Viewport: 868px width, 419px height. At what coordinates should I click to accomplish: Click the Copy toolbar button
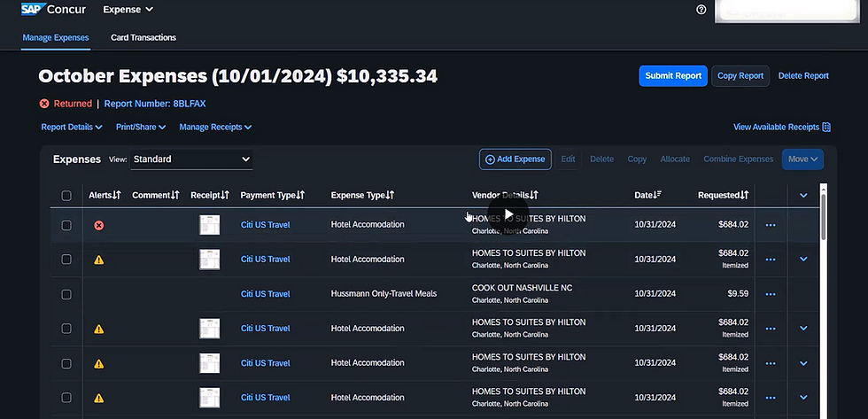637,159
